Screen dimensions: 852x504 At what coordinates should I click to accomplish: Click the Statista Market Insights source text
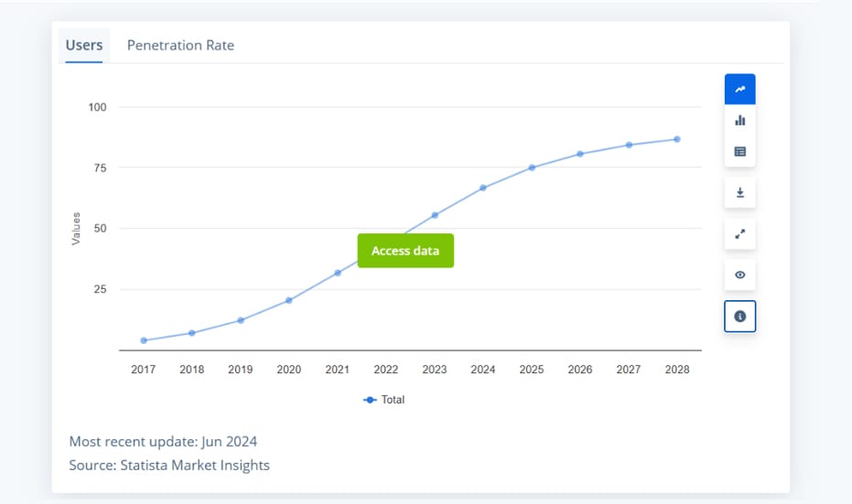click(195, 465)
